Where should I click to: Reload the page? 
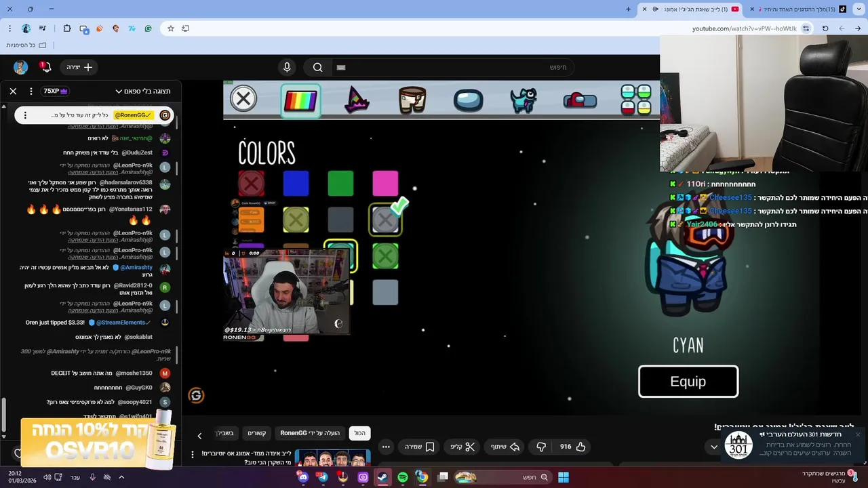(825, 28)
